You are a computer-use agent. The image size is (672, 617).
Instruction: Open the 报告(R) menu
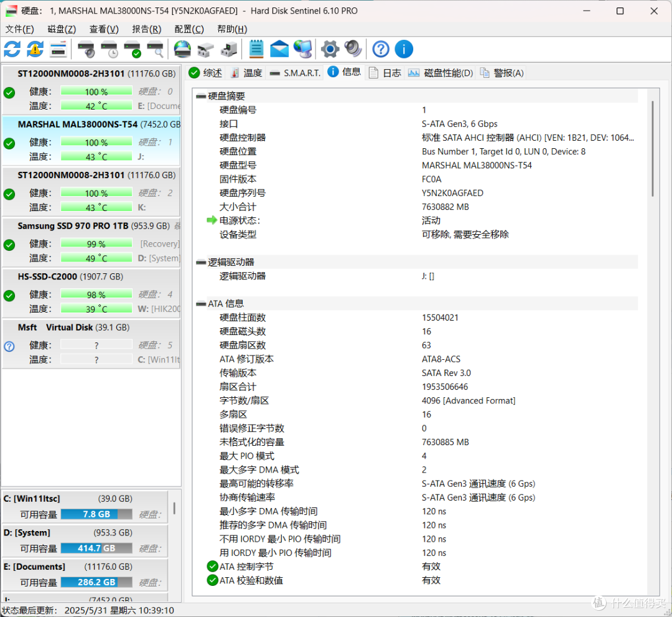coord(147,29)
